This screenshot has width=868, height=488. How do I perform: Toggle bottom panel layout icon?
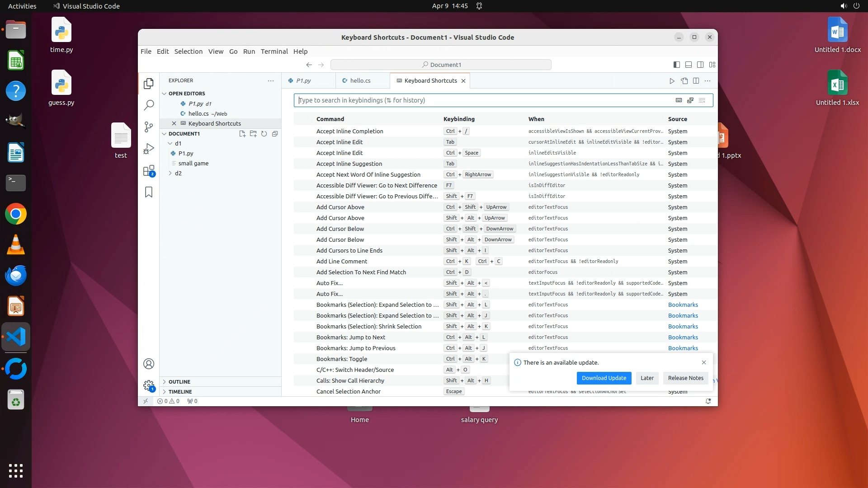click(x=689, y=65)
